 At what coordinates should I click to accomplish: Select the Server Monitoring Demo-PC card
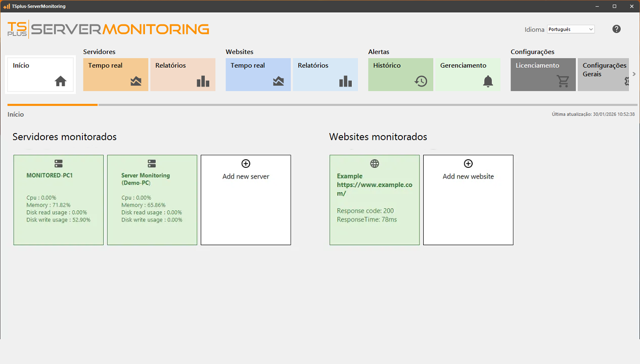coord(152,199)
